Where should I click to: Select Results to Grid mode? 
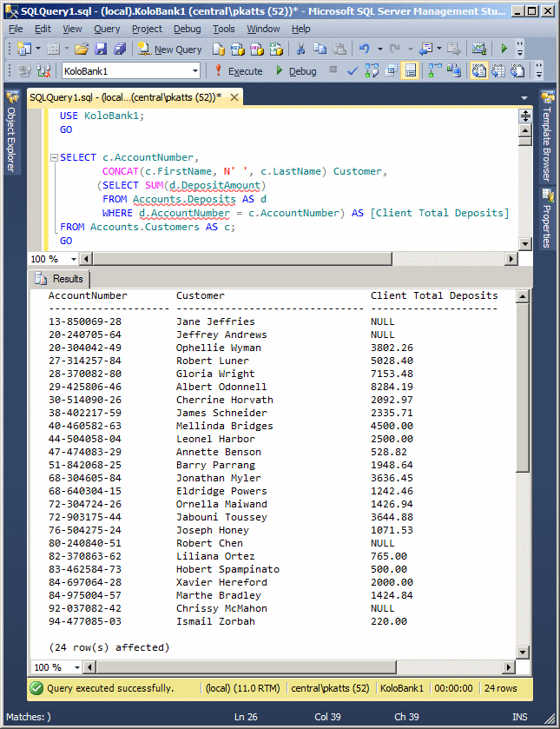[x=498, y=70]
